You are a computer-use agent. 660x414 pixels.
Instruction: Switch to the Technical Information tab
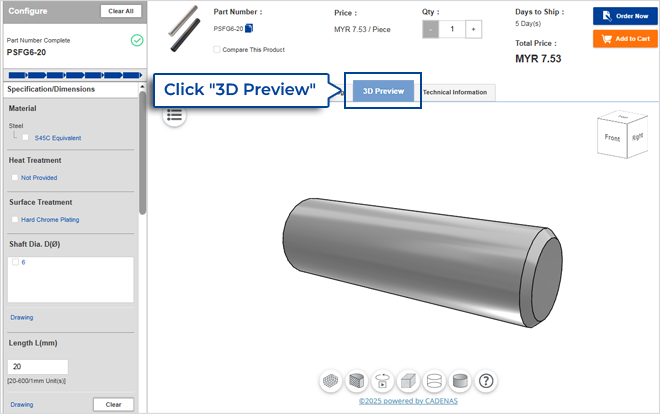[x=454, y=92]
